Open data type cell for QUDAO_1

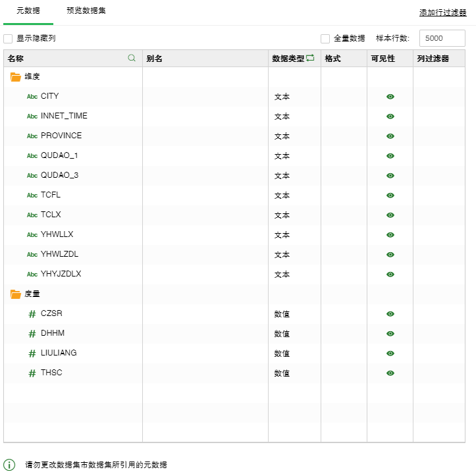pyautogui.click(x=294, y=156)
